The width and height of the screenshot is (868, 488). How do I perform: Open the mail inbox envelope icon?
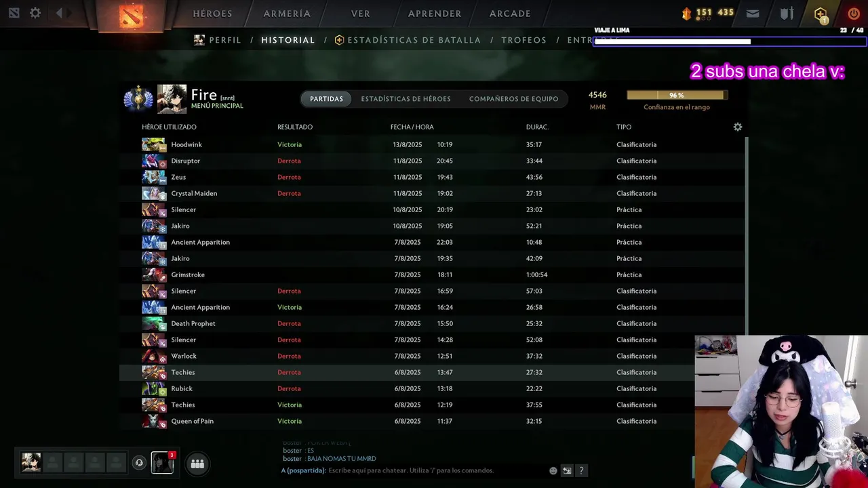click(753, 13)
